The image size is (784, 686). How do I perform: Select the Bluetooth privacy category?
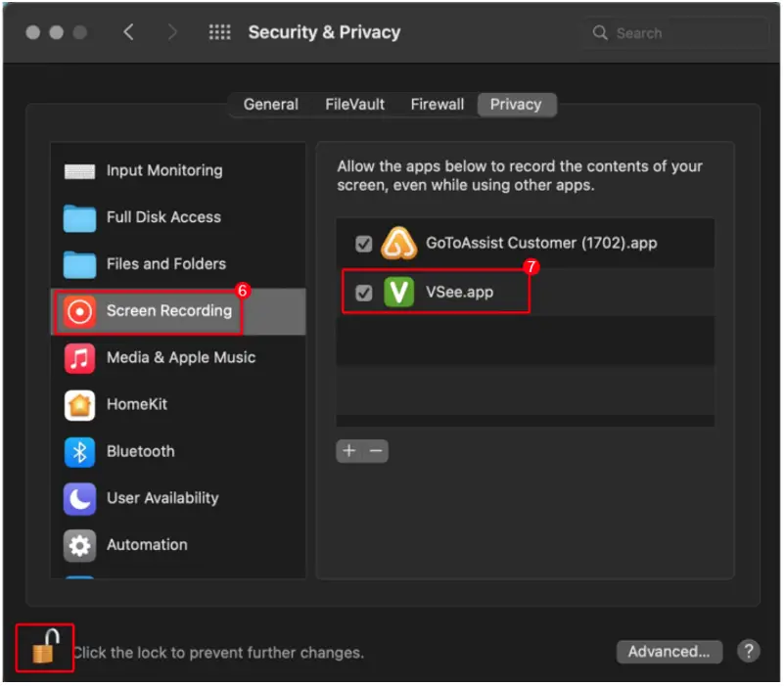click(x=140, y=451)
